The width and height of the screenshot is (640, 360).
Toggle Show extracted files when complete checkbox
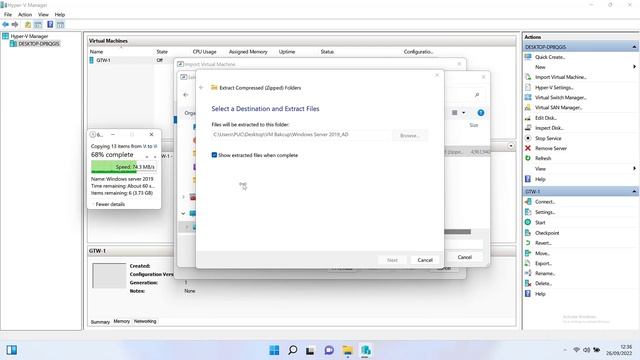214,155
